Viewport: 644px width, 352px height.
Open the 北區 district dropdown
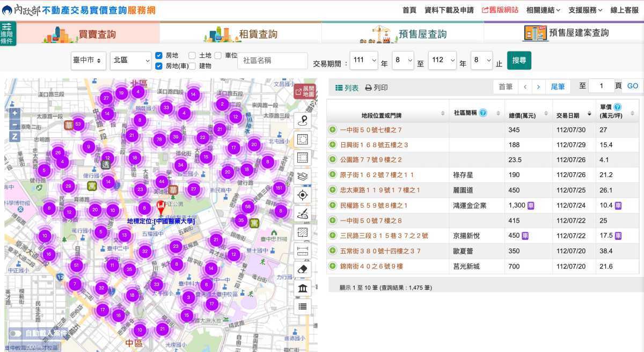(131, 61)
